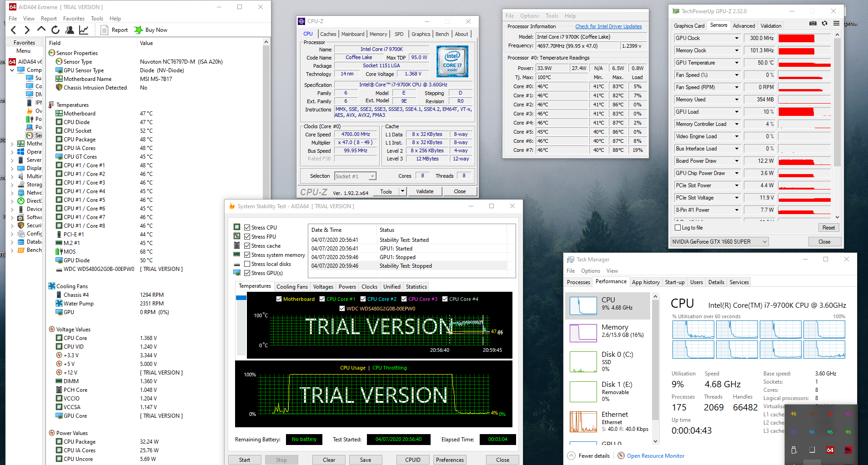Click the Intel Core i7 logo in CPU-Z
The height and width of the screenshot is (465, 868).
point(452,61)
